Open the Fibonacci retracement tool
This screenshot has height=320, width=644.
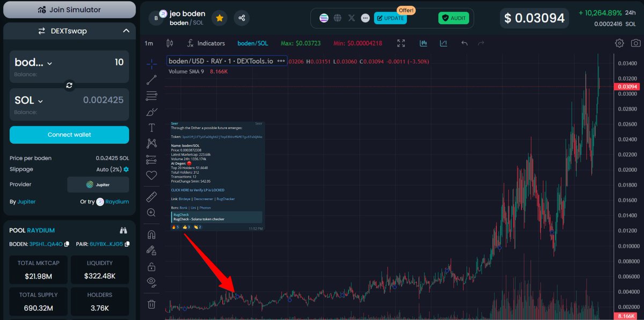(x=151, y=96)
